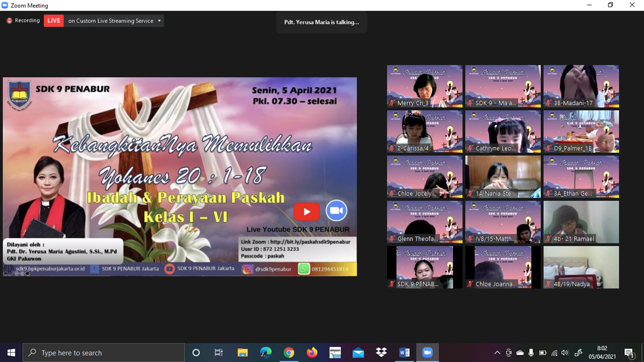Select the 1A Nania Ste... video tile
This screenshot has width=644, height=362.
tap(503, 177)
